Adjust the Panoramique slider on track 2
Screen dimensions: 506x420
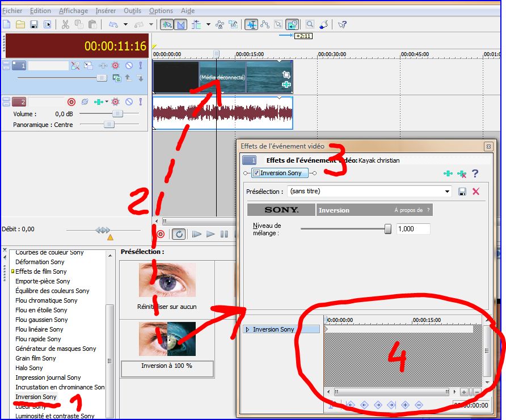point(109,125)
